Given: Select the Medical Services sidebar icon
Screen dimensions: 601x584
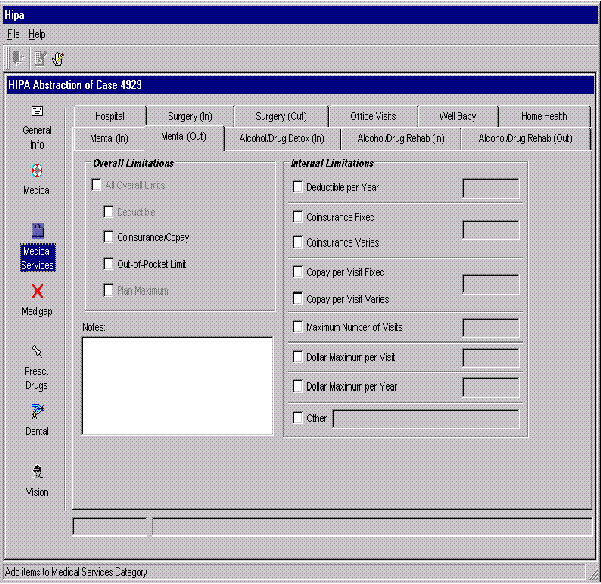Looking at the screenshot, I should pos(37,232).
